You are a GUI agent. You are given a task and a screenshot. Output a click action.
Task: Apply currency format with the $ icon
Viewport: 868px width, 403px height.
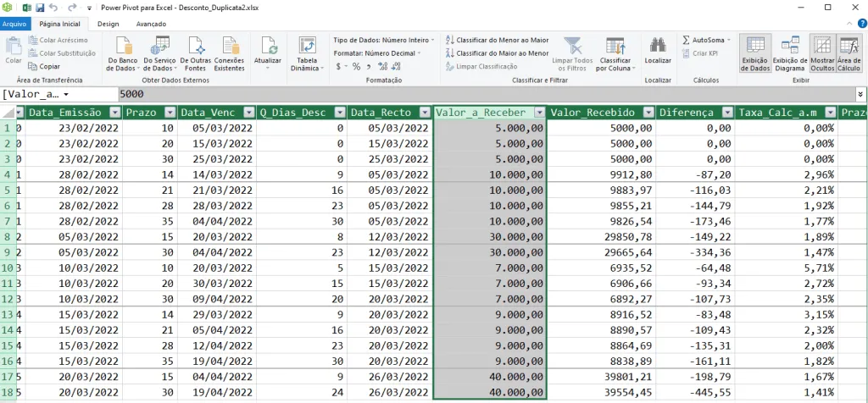(338, 66)
